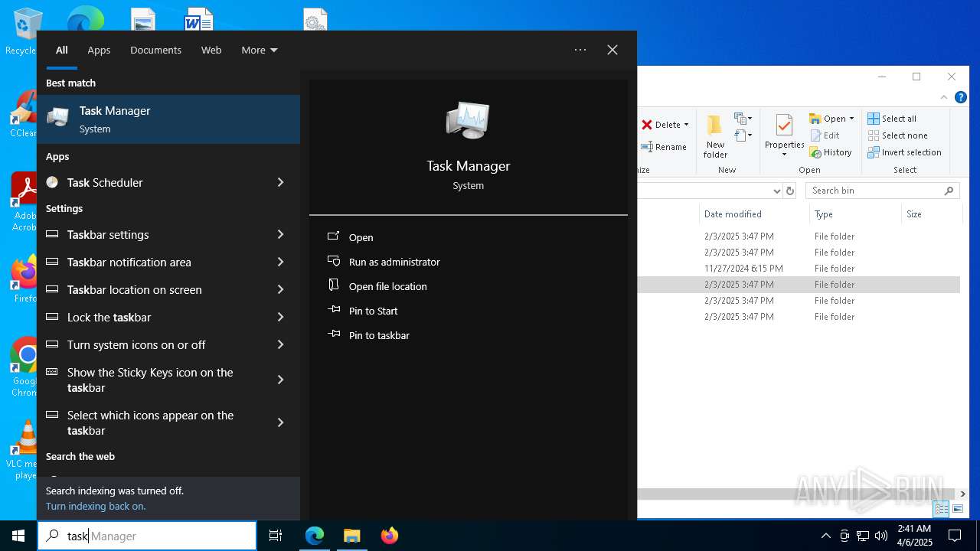Click New folder in Explorer ribbon
980x551 pixels.
tap(715, 137)
